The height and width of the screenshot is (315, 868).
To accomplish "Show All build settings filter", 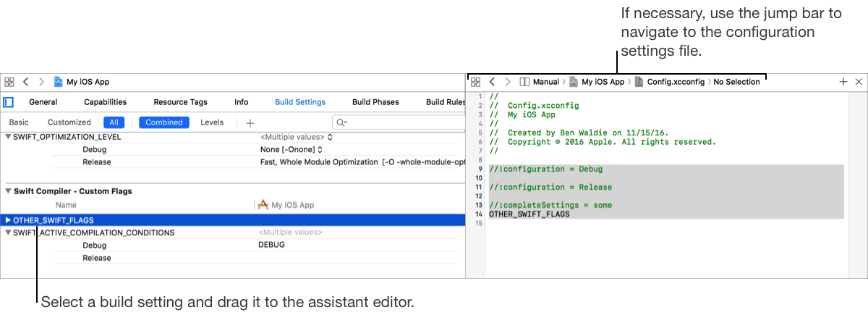I will click(x=114, y=122).
